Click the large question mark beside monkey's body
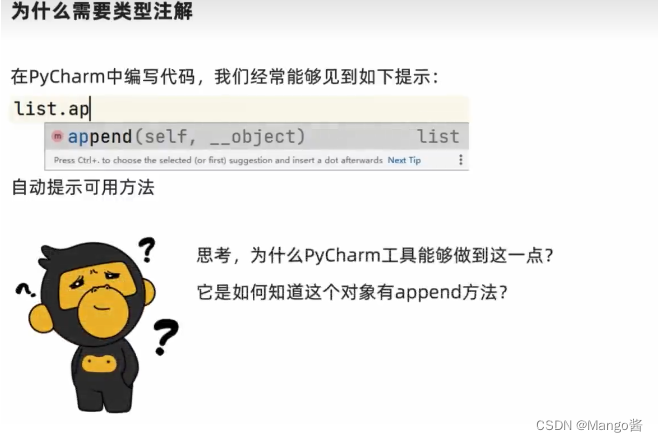Image resolution: width=658 pixels, height=442 pixels. pos(166,337)
